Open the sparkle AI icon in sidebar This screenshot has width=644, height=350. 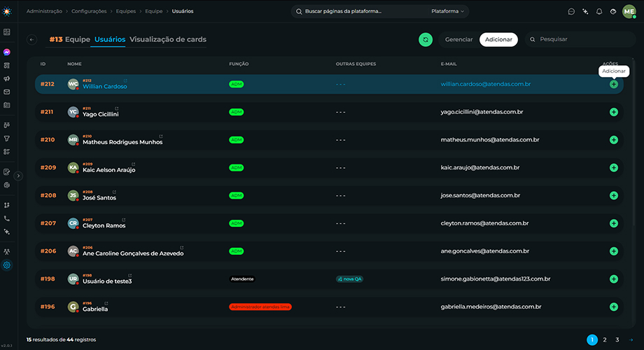7,232
